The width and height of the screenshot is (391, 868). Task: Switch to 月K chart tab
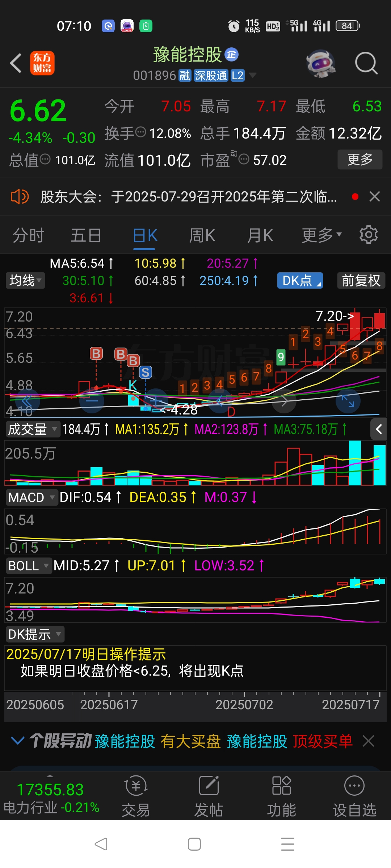click(x=260, y=235)
